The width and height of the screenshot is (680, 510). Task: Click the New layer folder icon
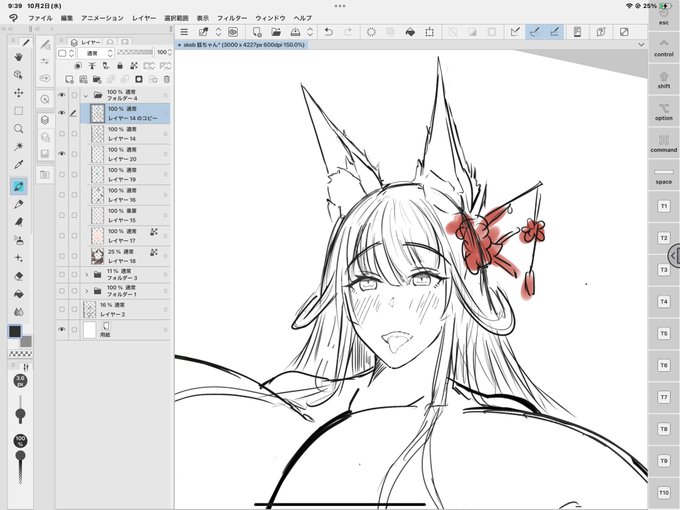point(97,79)
